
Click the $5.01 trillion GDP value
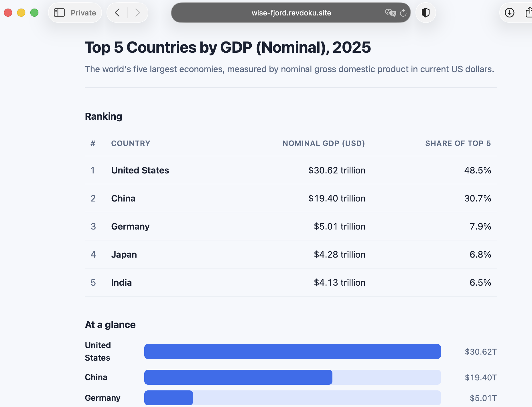(x=340, y=226)
